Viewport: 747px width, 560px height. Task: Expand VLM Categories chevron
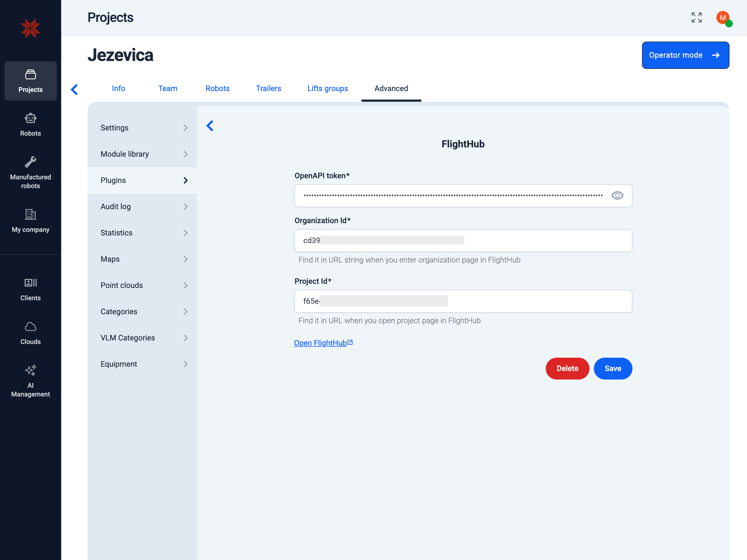point(185,338)
